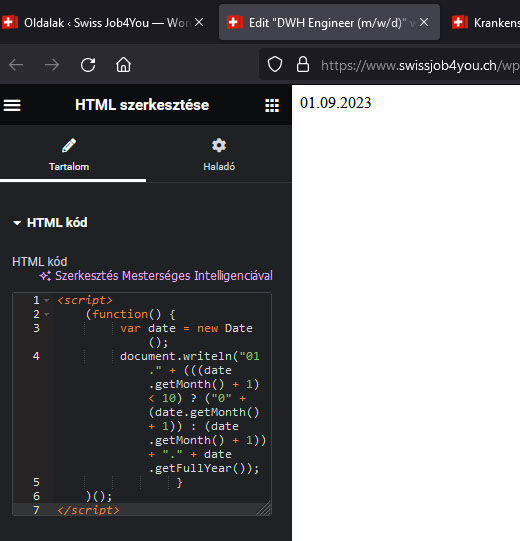This screenshot has width=520, height=541.
Task: Click the opening <script> tag text
Action: (x=85, y=300)
